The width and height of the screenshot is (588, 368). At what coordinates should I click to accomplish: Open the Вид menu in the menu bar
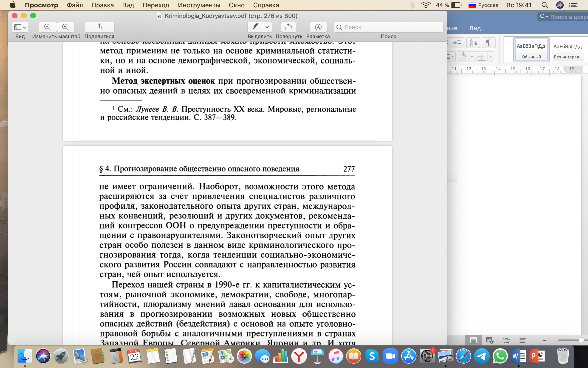click(x=128, y=5)
